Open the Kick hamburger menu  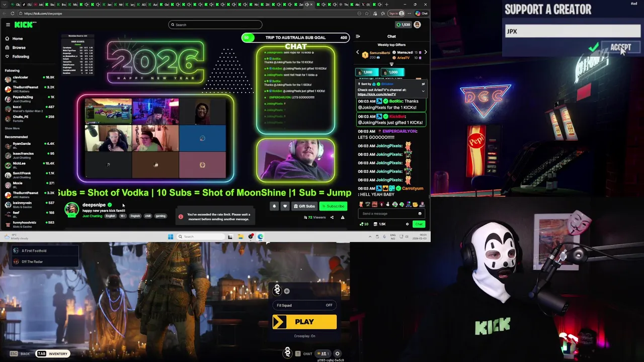click(8, 25)
